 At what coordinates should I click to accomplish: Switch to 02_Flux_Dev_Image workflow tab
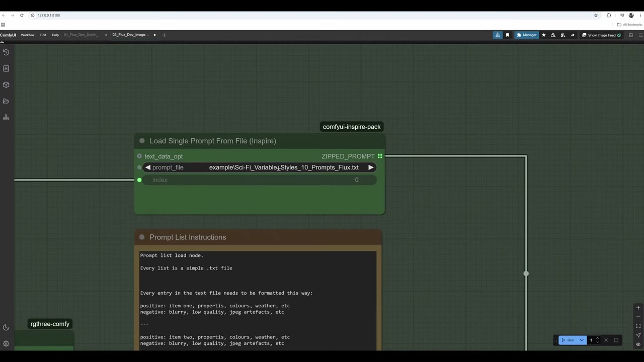[130, 35]
